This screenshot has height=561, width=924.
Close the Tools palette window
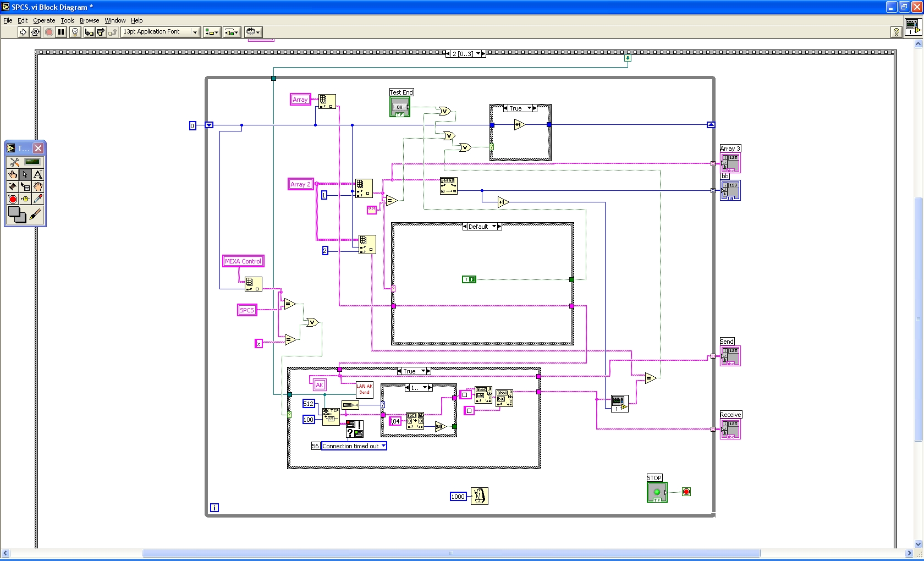click(38, 148)
